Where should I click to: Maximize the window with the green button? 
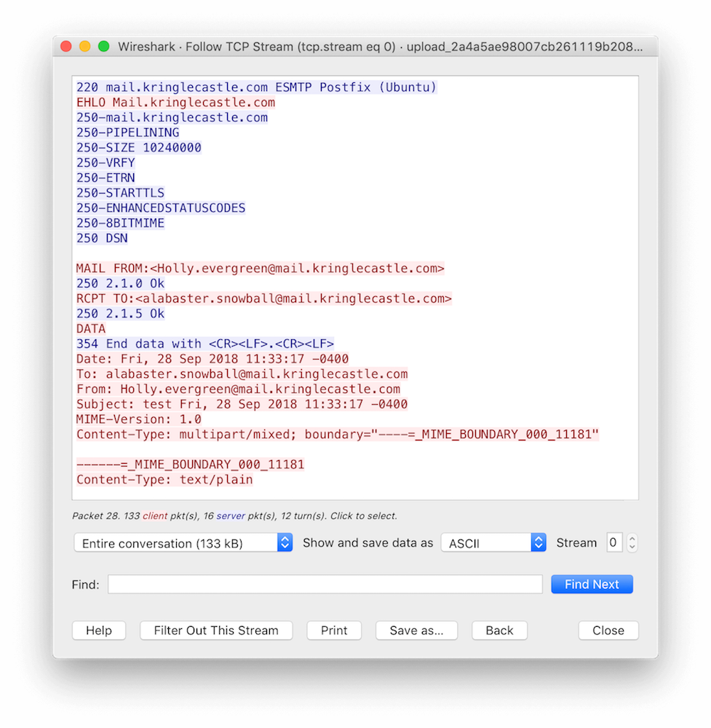104,47
